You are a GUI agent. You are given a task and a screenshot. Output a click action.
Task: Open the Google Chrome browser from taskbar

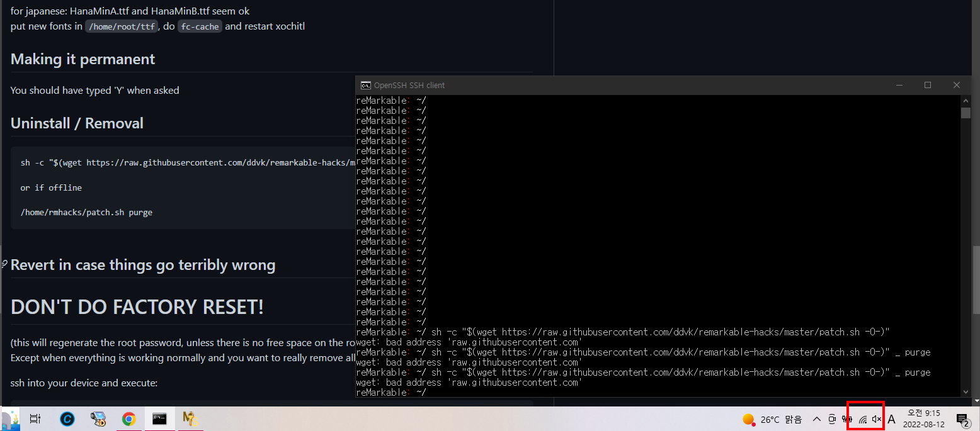(x=129, y=418)
